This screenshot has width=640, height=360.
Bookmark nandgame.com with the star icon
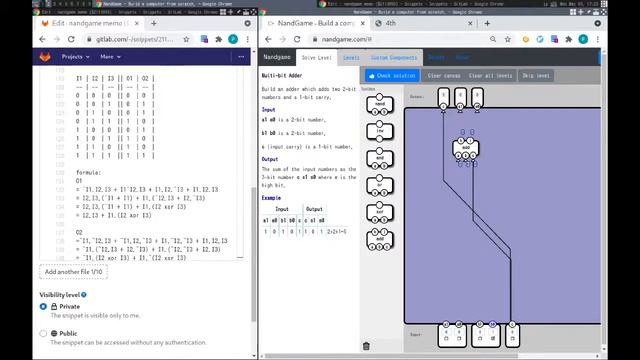[x=507, y=39]
